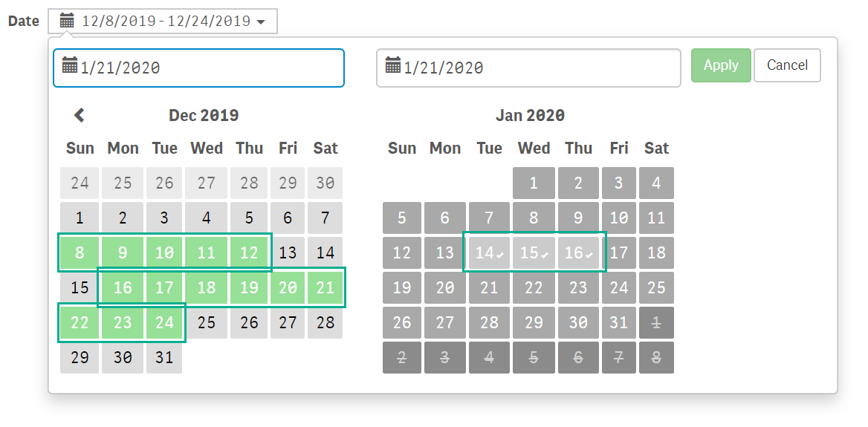Cancel the date selection
The height and width of the screenshot is (427, 868).
pos(787,65)
